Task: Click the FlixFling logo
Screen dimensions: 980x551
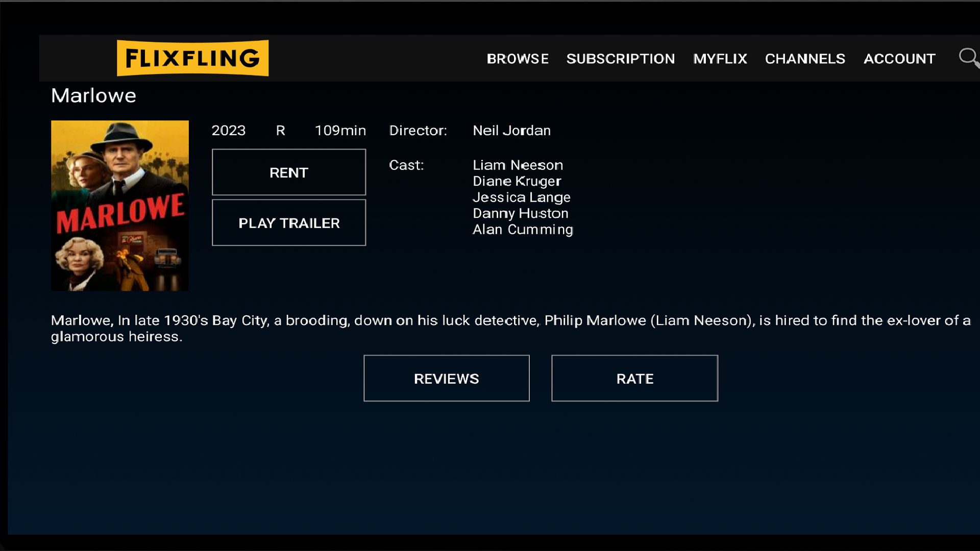Action: (x=192, y=58)
